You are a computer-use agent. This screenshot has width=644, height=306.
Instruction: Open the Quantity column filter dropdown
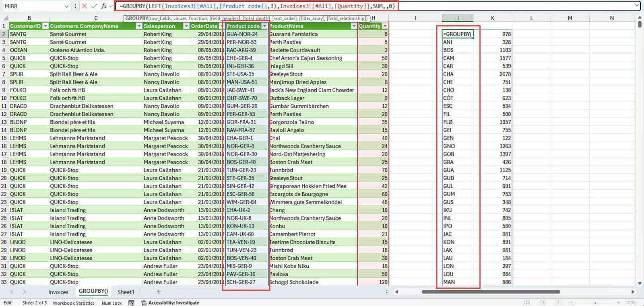tap(385, 26)
